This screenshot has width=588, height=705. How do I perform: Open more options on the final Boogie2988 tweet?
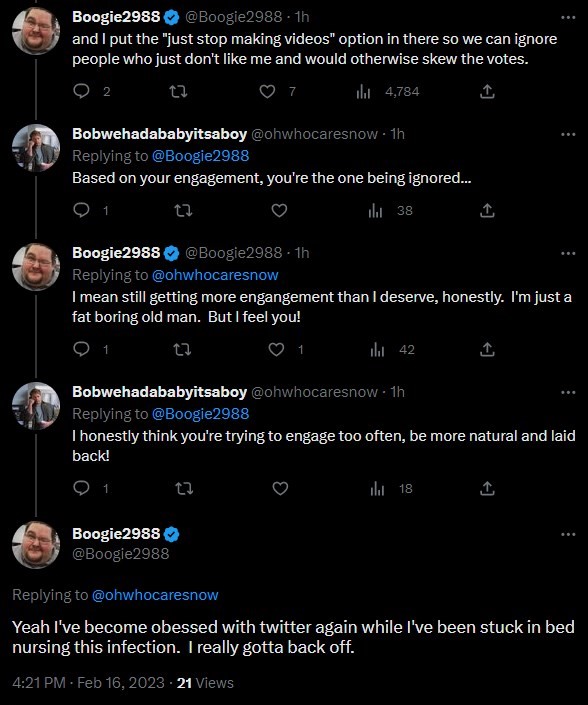568,534
